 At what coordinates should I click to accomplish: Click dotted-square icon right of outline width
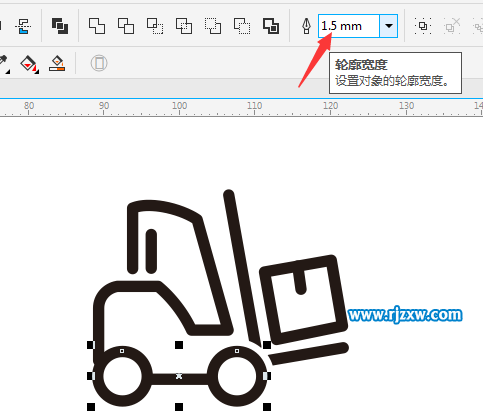[x=423, y=26]
